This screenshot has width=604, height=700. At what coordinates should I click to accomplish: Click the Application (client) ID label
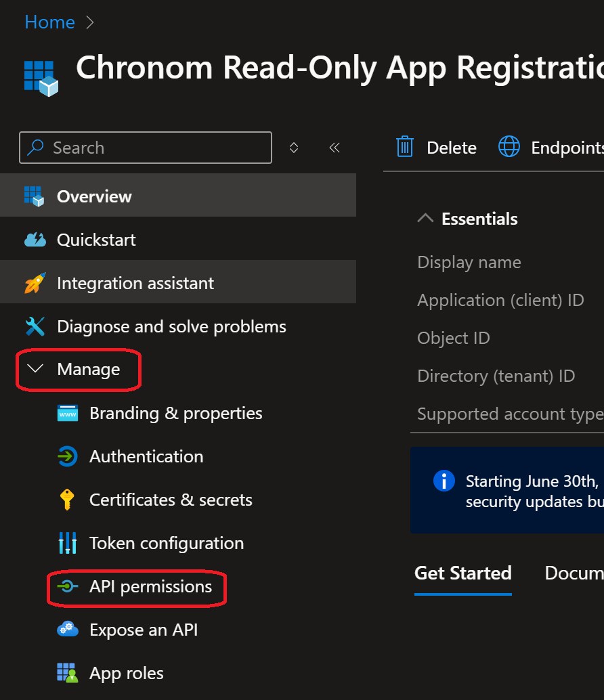500,301
